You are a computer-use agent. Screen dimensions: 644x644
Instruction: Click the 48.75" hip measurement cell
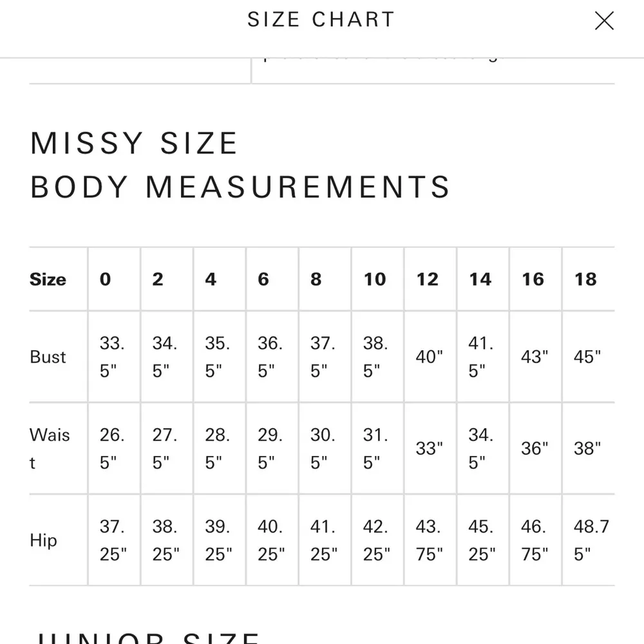590,540
